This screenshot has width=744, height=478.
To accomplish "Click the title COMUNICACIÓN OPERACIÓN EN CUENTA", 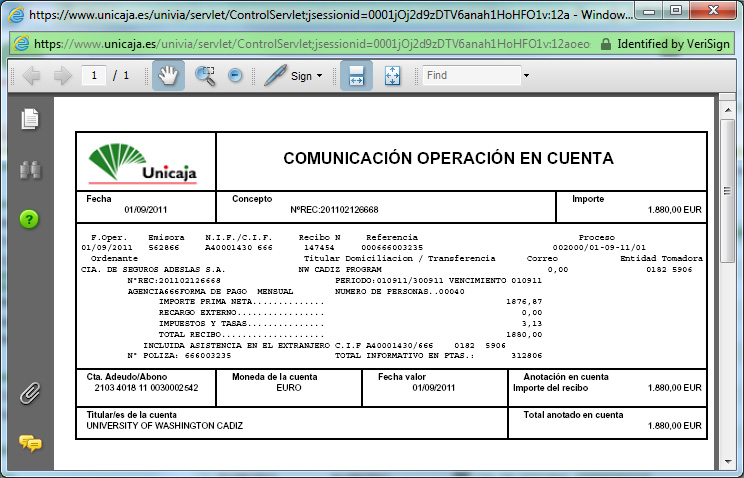I will pos(448,158).
